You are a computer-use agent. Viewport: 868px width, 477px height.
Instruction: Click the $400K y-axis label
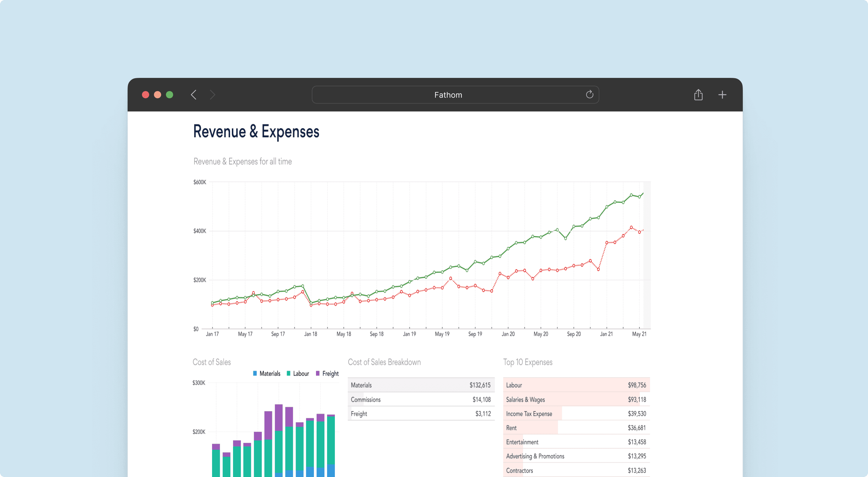[199, 231]
